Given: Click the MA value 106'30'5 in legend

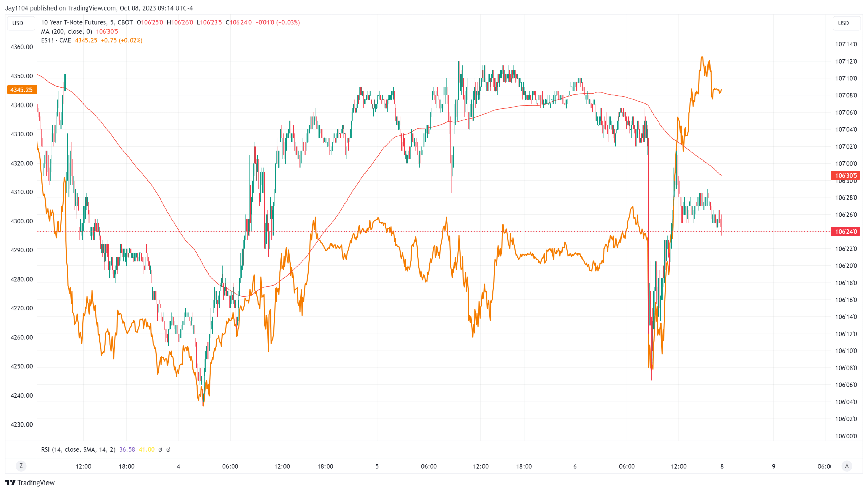Looking at the screenshot, I should coord(107,31).
